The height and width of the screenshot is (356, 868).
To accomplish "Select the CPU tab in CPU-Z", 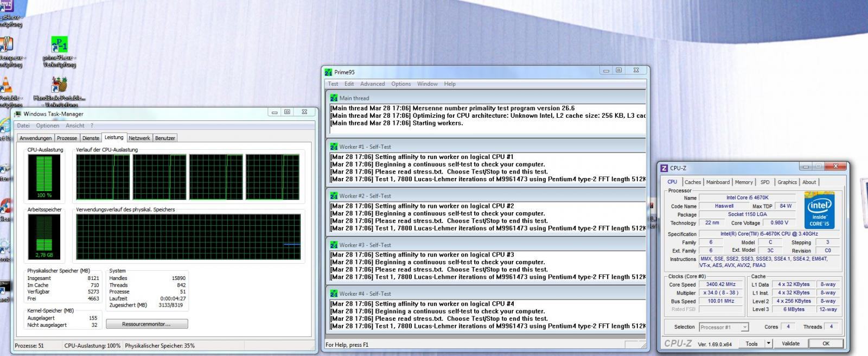I will coord(672,182).
